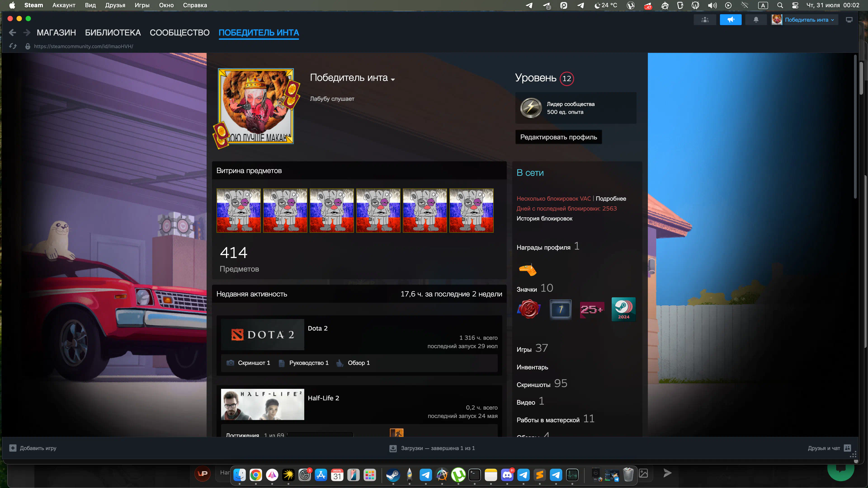The width and height of the screenshot is (868, 488).
Task: Click the first item showcase thumbnail
Action: coord(238,211)
